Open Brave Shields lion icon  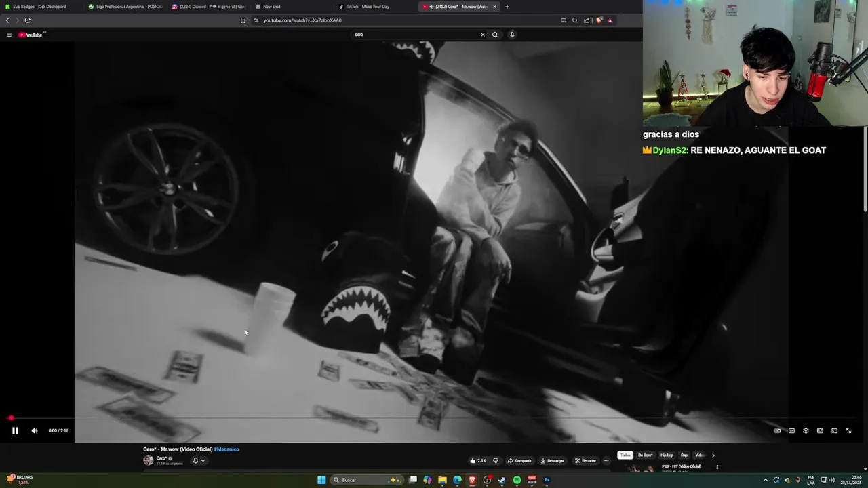(599, 20)
